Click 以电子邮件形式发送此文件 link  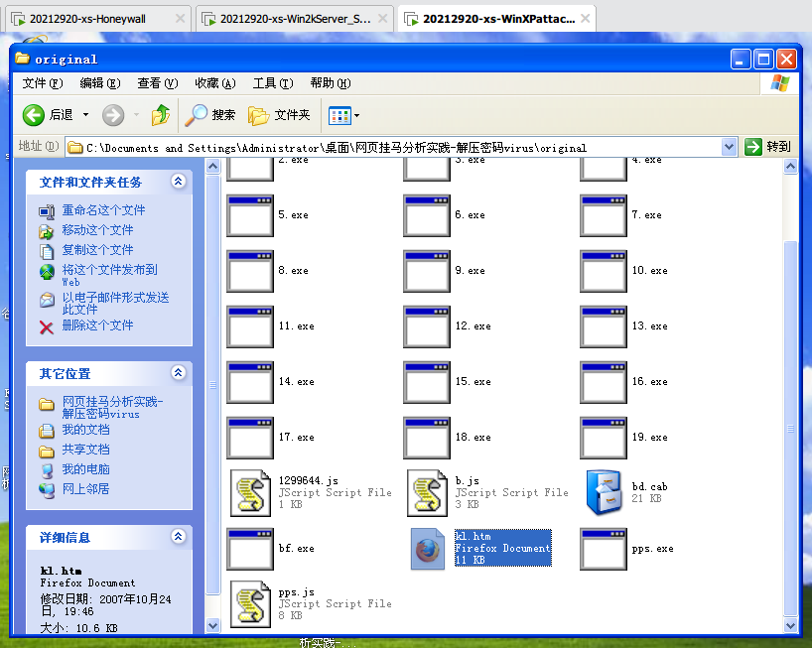click(x=115, y=304)
